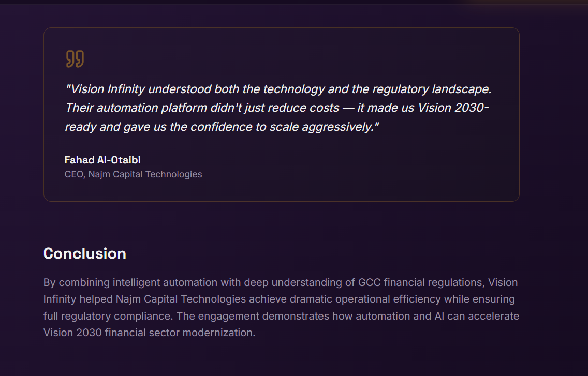Click "GCC financial regulations" in the conclusion

[x=420, y=282]
